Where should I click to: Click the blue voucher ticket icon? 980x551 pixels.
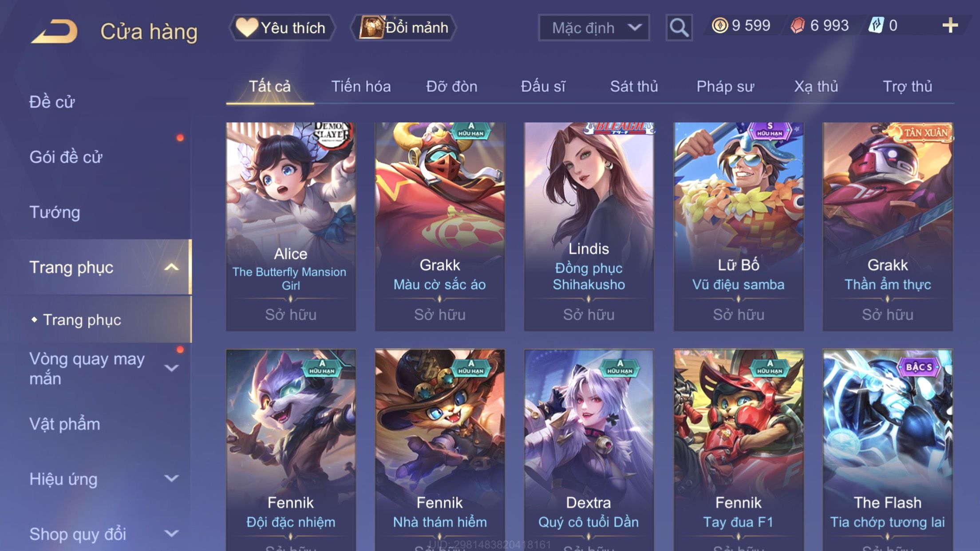tap(876, 25)
